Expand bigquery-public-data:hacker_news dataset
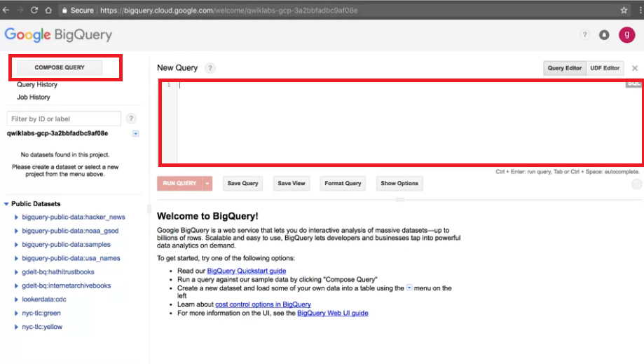This screenshot has width=644, height=364. click(16, 217)
